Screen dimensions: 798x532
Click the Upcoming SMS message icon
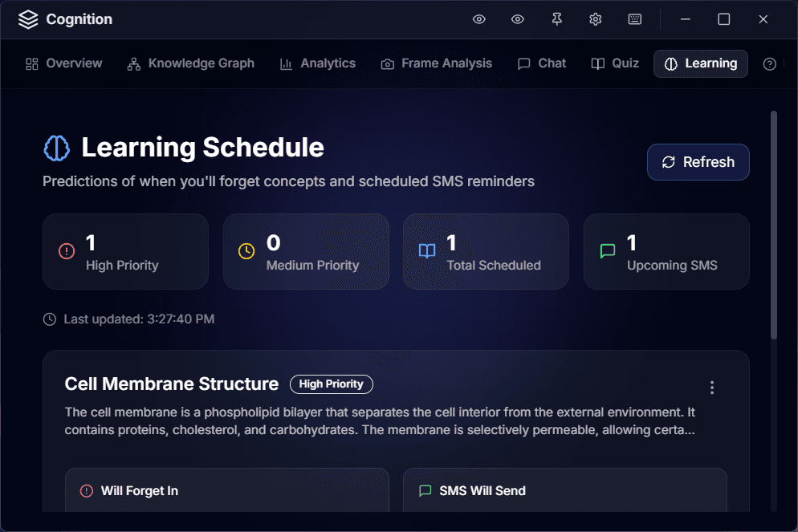click(608, 251)
